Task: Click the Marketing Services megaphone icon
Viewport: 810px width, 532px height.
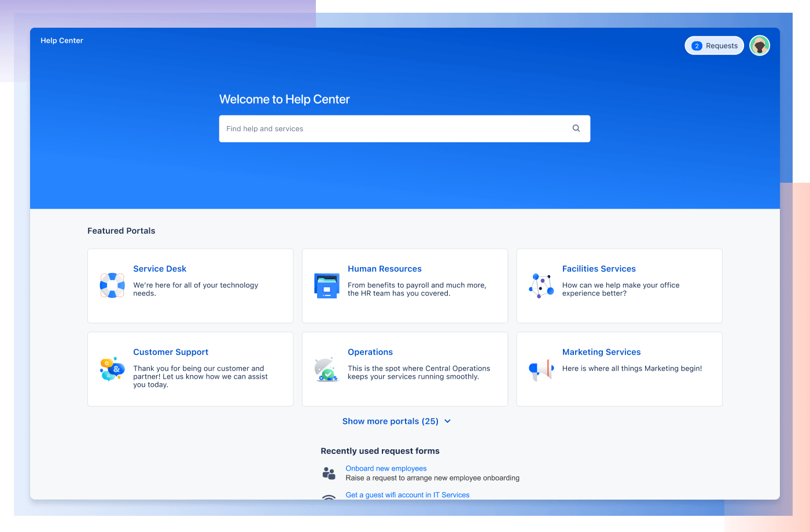Action: pos(540,368)
